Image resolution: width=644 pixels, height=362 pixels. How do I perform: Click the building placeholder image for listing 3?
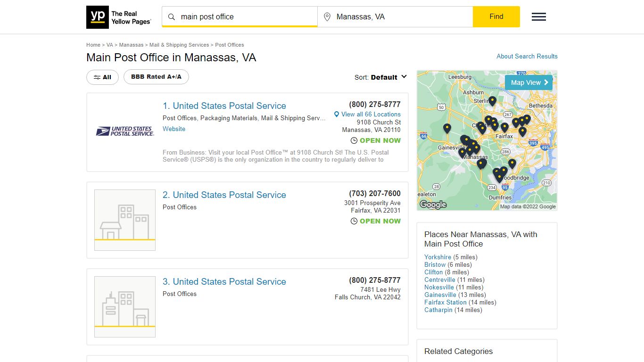125,307
